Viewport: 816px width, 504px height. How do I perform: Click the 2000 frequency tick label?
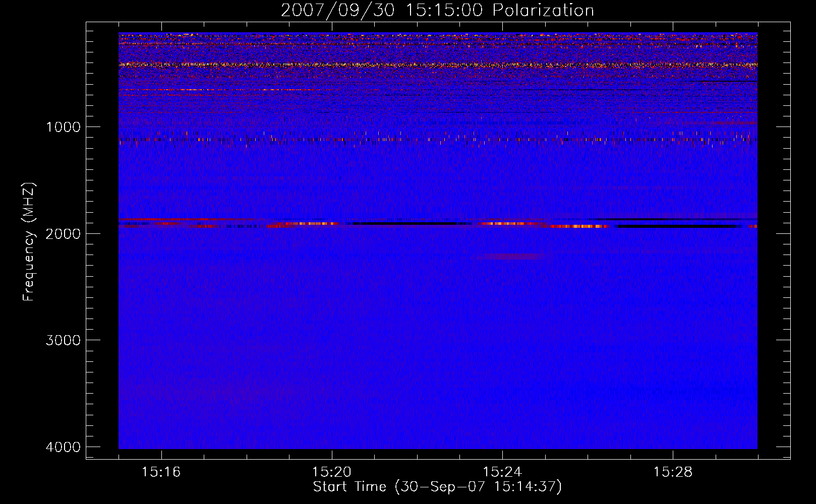point(63,233)
